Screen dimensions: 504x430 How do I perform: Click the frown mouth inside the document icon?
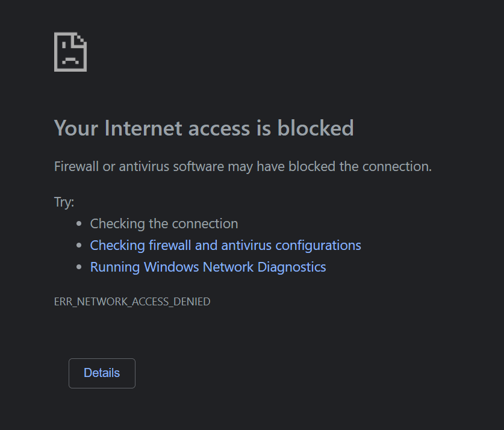(70, 60)
